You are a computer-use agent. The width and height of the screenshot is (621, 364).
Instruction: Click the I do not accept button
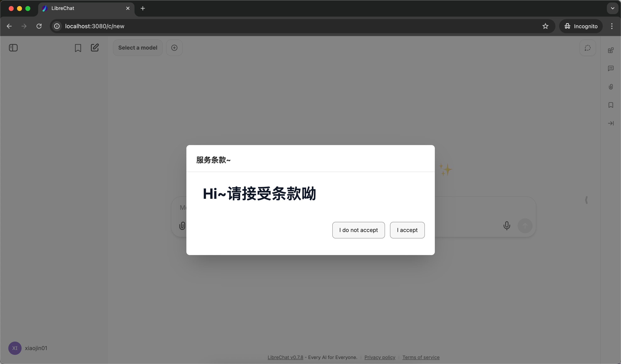tap(358, 230)
